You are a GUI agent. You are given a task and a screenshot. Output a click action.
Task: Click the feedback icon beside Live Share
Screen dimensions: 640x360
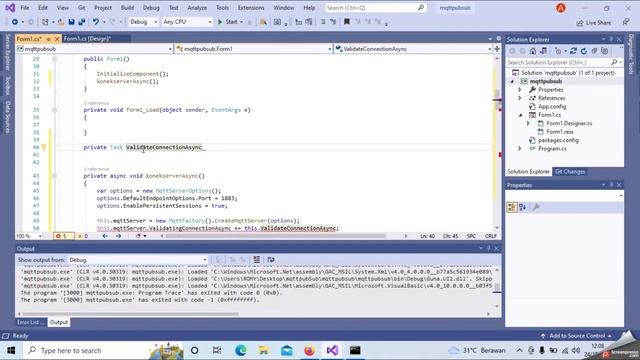click(626, 22)
